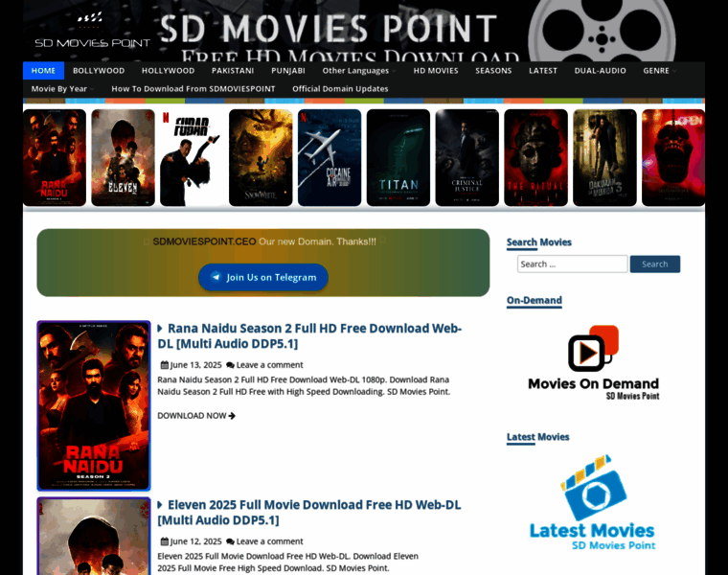Click the June 12, 2025 post date

[196, 541]
